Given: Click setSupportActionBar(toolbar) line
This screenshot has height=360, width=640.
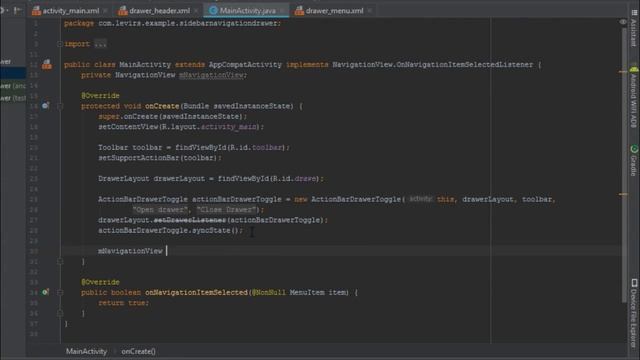Looking at the screenshot, I should [x=160, y=158].
